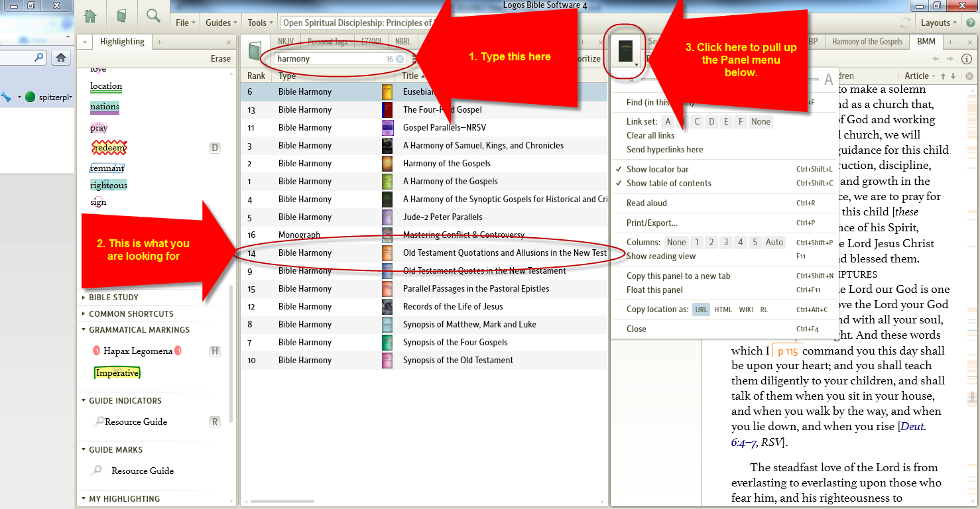The width and height of the screenshot is (980, 509).
Task: Choose HTML as copy location format
Action: point(723,310)
